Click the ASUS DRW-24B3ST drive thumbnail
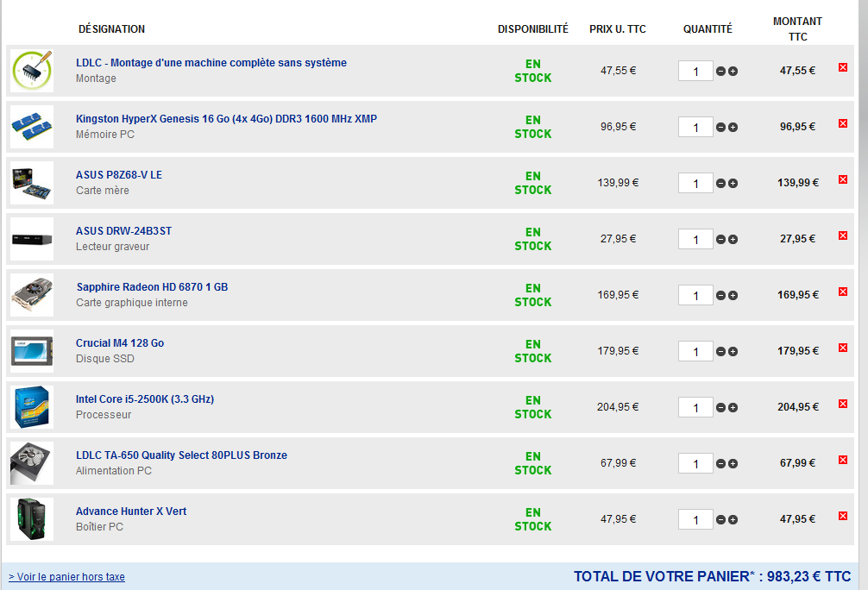This screenshot has width=868, height=590. [32, 239]
